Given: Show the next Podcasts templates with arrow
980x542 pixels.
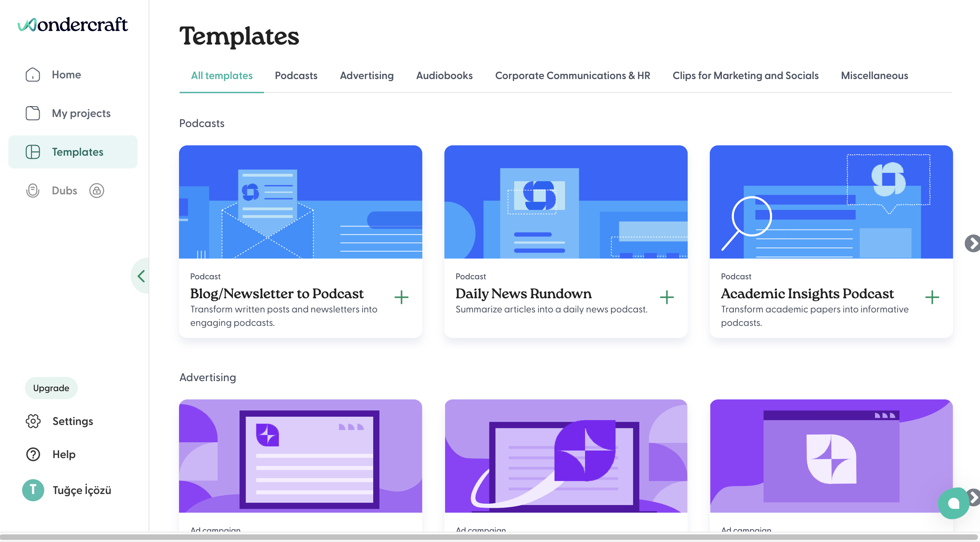Looking at the screenshot, I should [x=973, y=243].
